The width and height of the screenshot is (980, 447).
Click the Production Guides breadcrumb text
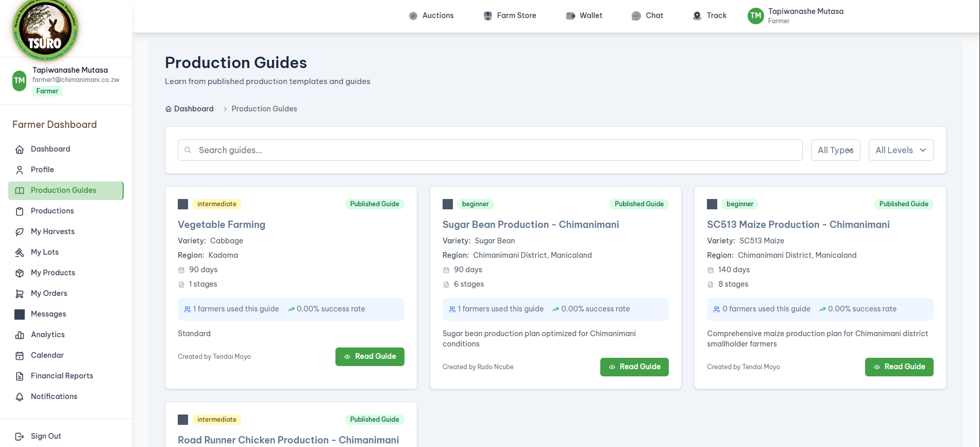click(264, 109)
